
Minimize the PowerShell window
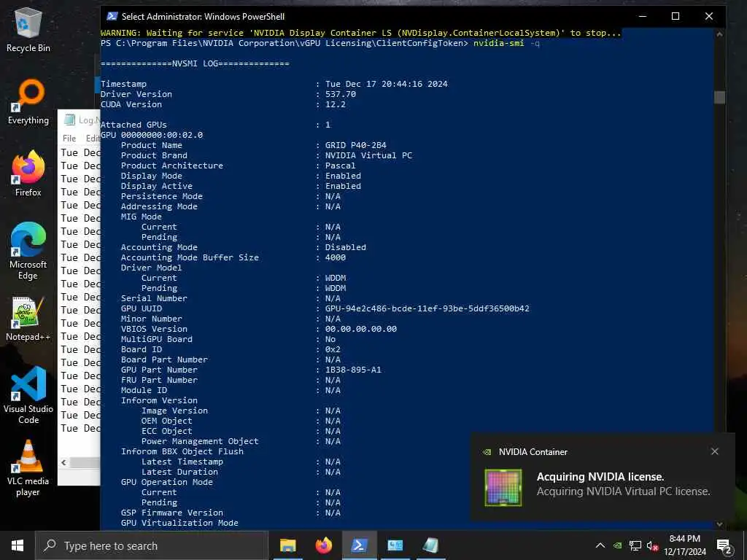[x=642, y=16]
